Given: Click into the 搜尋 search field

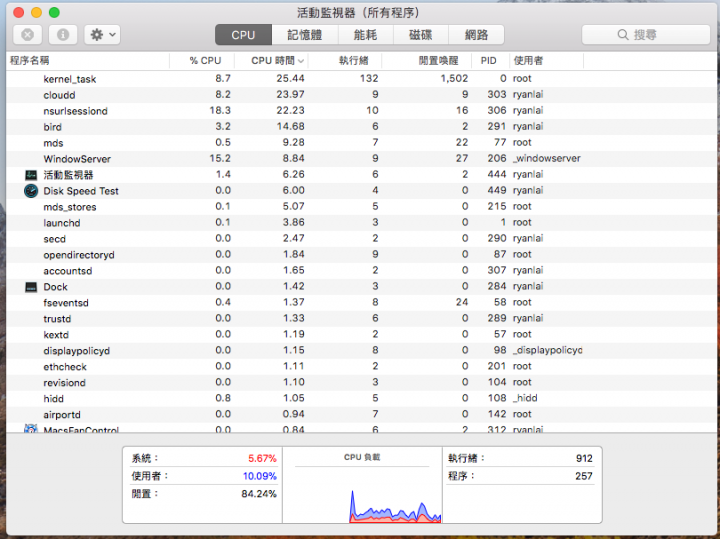Looking at the screenshot, I should pyautogui.click(x=646, y=34).
